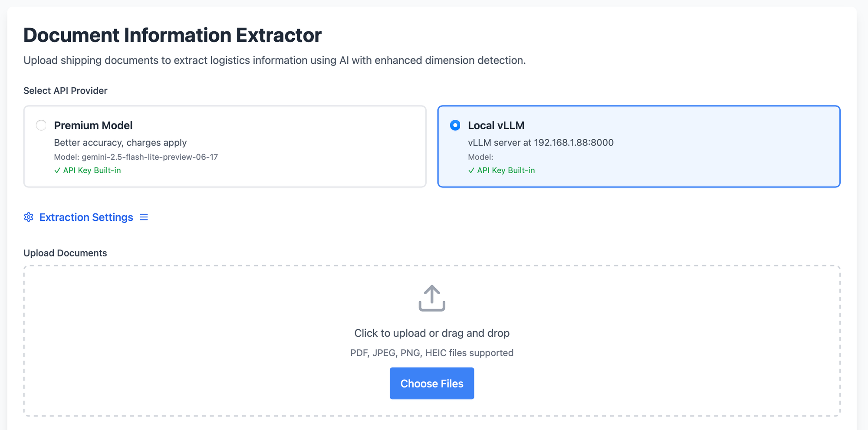Click the hamburger lines icon beside Extraction Settings

pos(144,217)
